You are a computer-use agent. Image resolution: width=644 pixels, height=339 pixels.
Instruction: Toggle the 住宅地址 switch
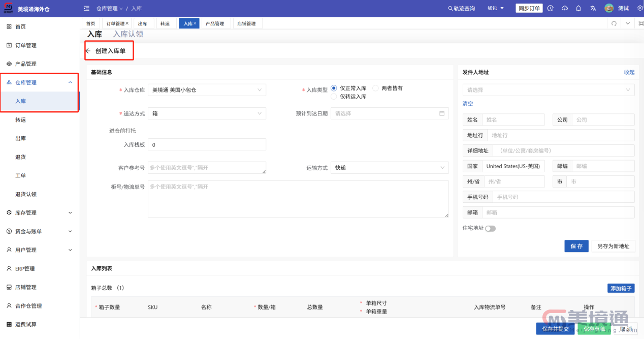coord(490,229)
